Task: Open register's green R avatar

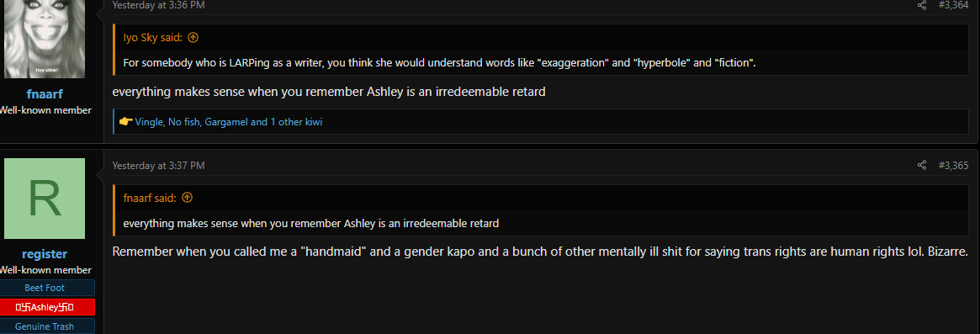Action: [45, 199]
